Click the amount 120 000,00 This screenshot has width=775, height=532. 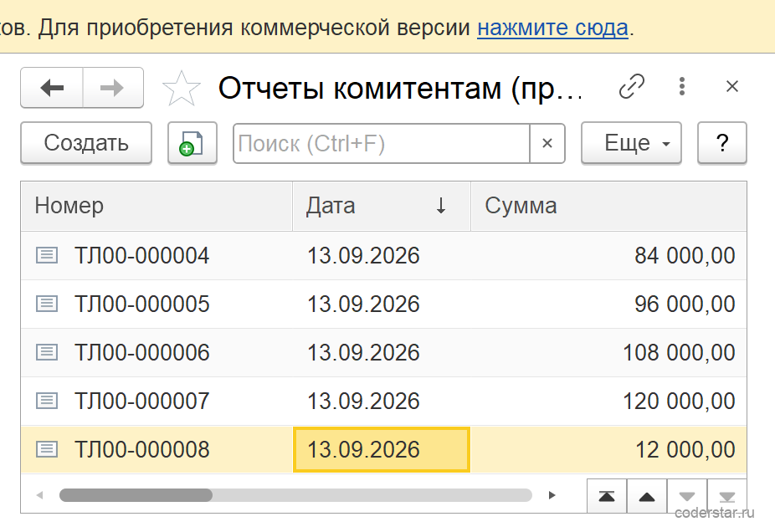pyautogui.click(x=679, y=402)
